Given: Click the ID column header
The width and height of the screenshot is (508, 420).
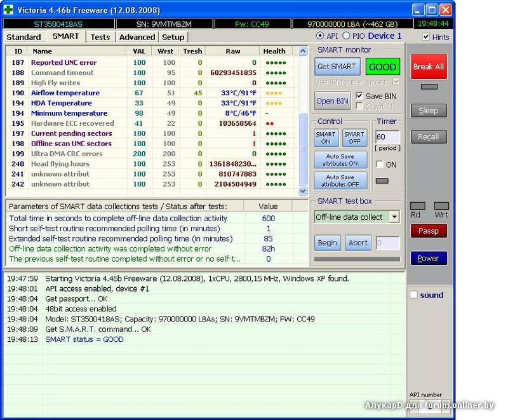Looking at the screenshot, I should 18,51.
